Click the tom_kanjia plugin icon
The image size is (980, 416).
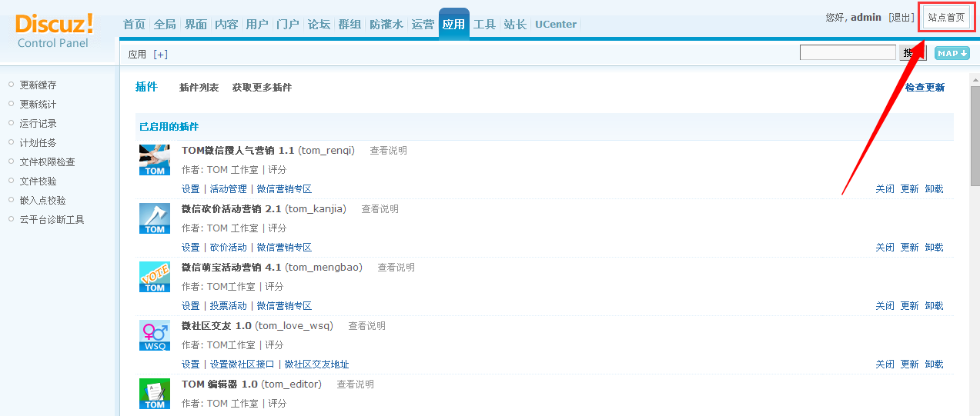click(x=155, y=218)
